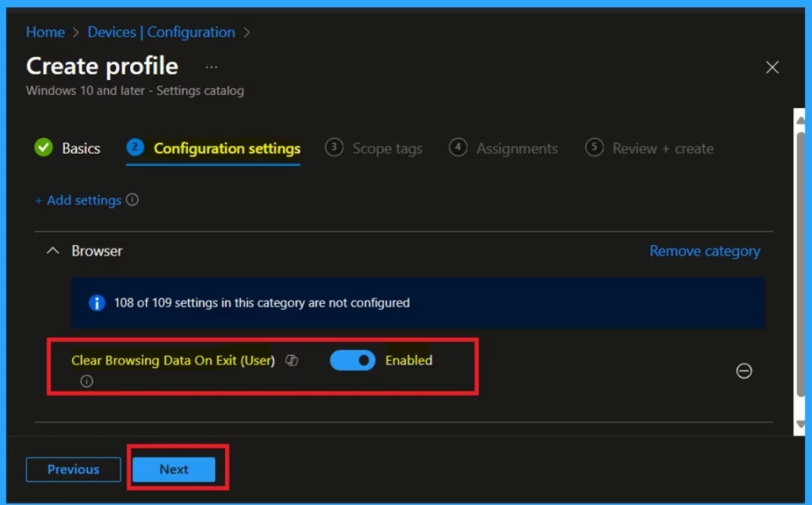Click the Home breadcrumb link
This screenshot has height=505, width=812.
click(45, 33)
